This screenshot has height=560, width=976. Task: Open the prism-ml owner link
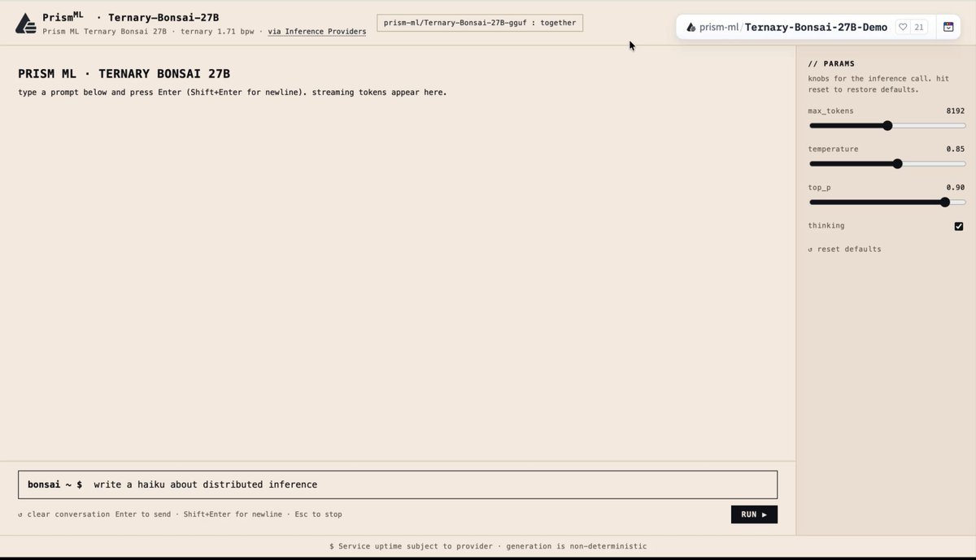[719, 27]
